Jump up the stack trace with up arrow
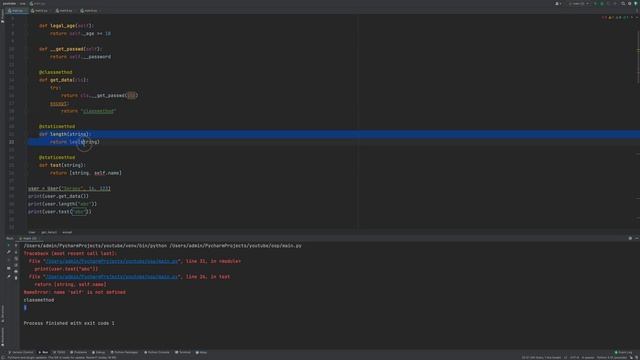Viewport: 640px width, 360px height. 16,245
